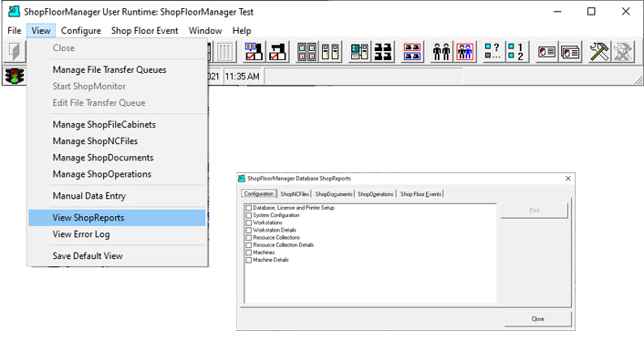Switch to the ShopNCFiles tab
This screenshot has width=644, height=362.
click(295, 194)
